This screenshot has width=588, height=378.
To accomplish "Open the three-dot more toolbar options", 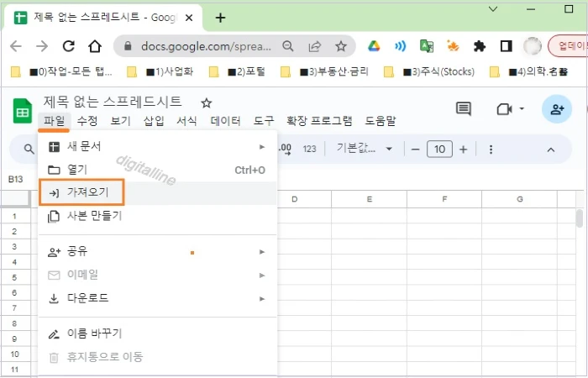I will point(491,150).
